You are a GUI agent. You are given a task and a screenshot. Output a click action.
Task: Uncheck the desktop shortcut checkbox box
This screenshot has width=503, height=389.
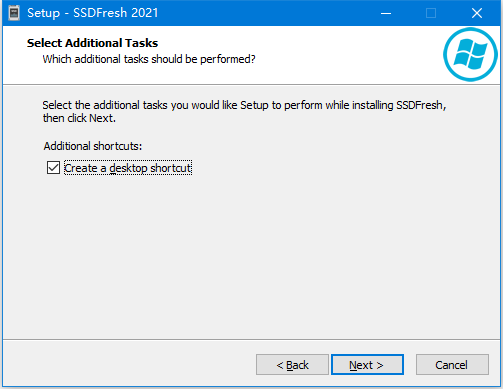(x=53, y=168)
